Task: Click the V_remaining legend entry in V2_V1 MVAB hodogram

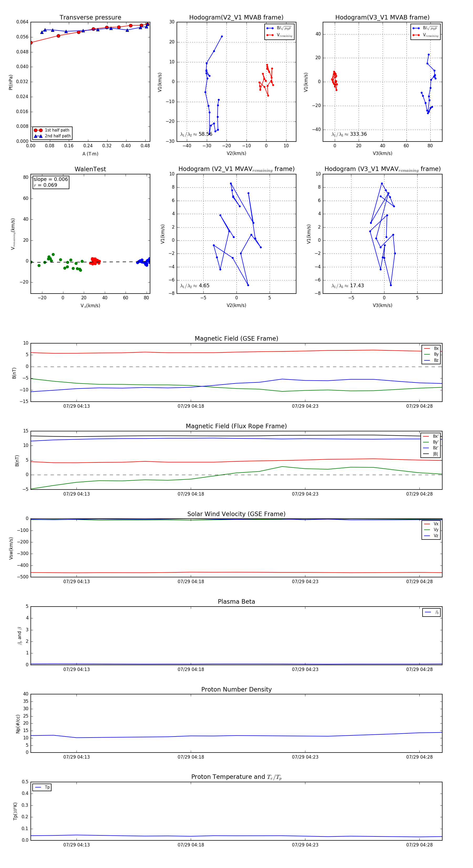Action: coord(279,35)
